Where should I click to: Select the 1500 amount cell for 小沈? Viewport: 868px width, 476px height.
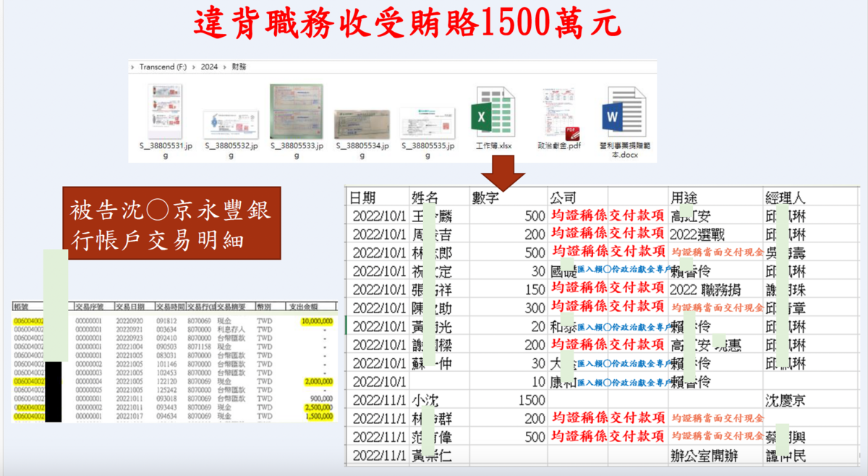coord(532,400)
